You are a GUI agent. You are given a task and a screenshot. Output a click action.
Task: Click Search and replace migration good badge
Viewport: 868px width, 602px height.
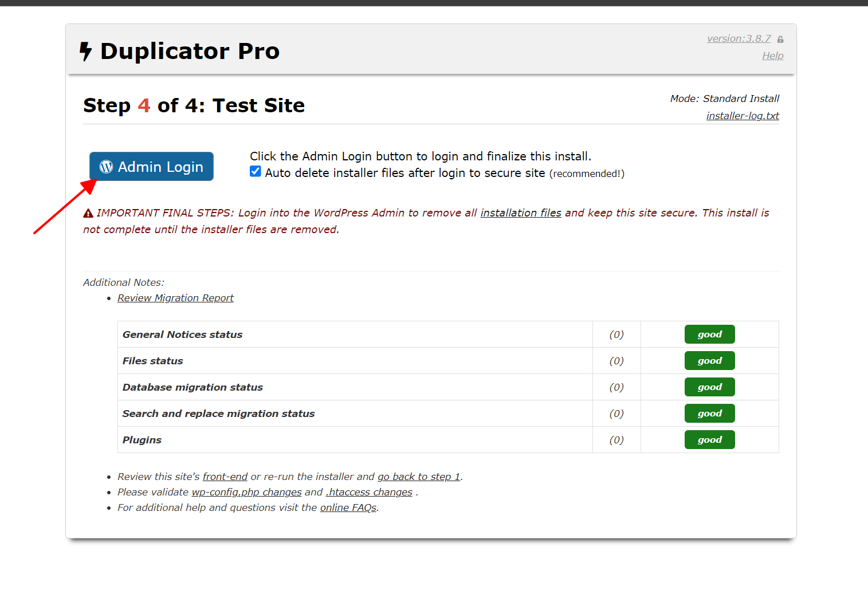pyautogui.click(x=709, y=414)
